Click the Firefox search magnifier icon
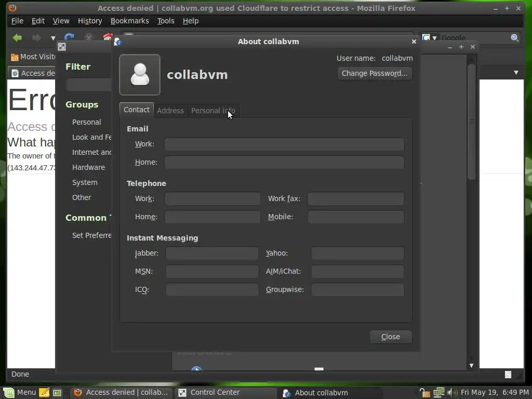This screenshot has height=399, width=532. click(514, 37)
